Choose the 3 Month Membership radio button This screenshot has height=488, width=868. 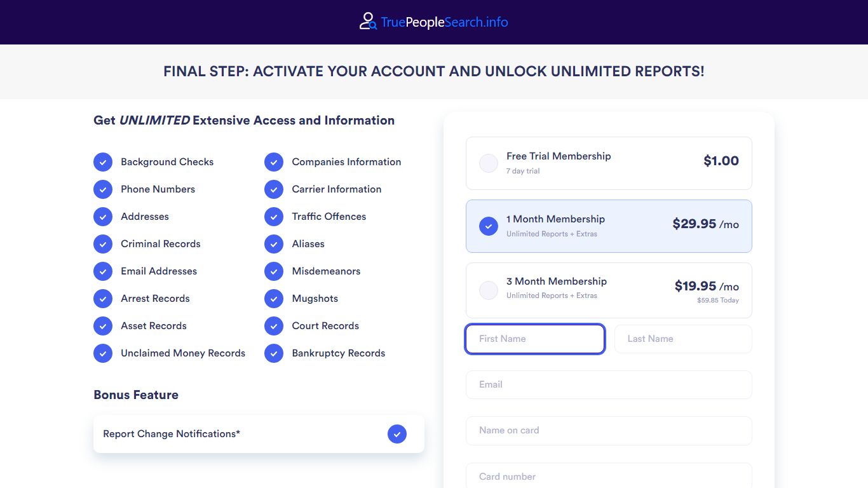(x=489, y=290)
